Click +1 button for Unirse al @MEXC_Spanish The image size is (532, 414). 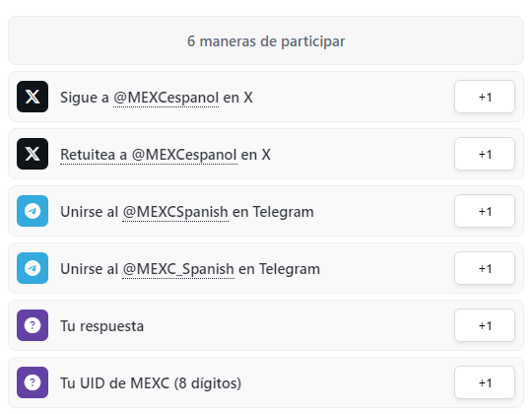485,268
